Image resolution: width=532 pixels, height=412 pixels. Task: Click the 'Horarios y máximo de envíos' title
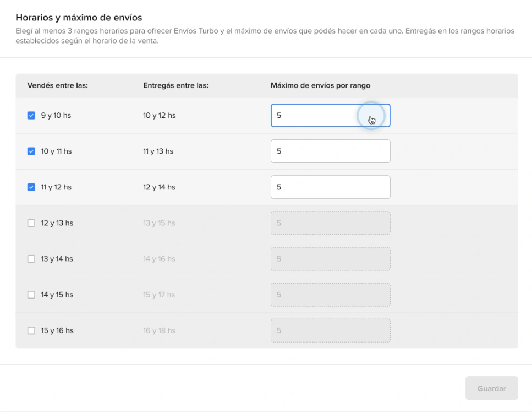click(79, 18)
